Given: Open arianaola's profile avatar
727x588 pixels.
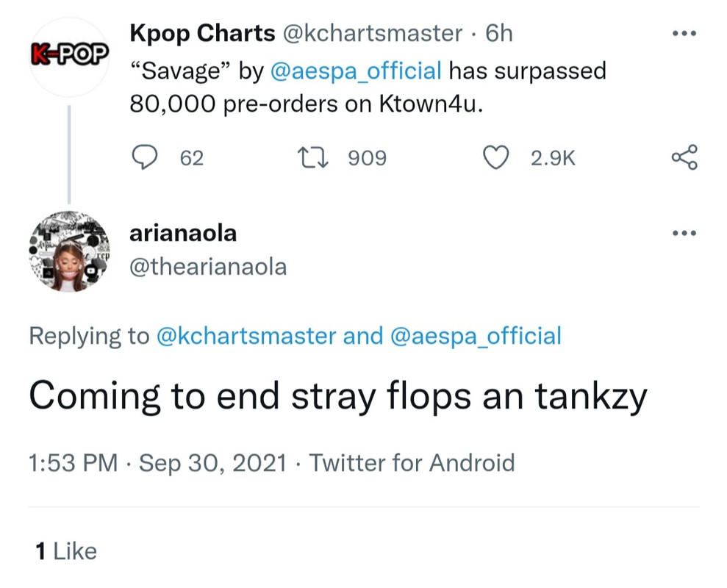Looking at the screenshot, I should [x=69, y=252].
